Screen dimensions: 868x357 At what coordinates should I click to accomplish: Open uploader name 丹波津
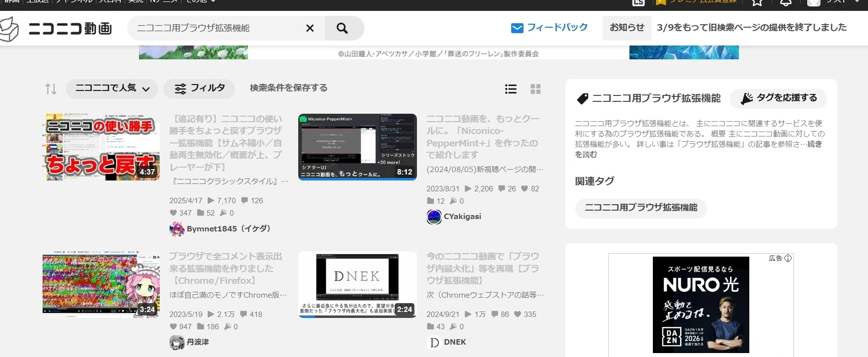(x=198, y=342)
